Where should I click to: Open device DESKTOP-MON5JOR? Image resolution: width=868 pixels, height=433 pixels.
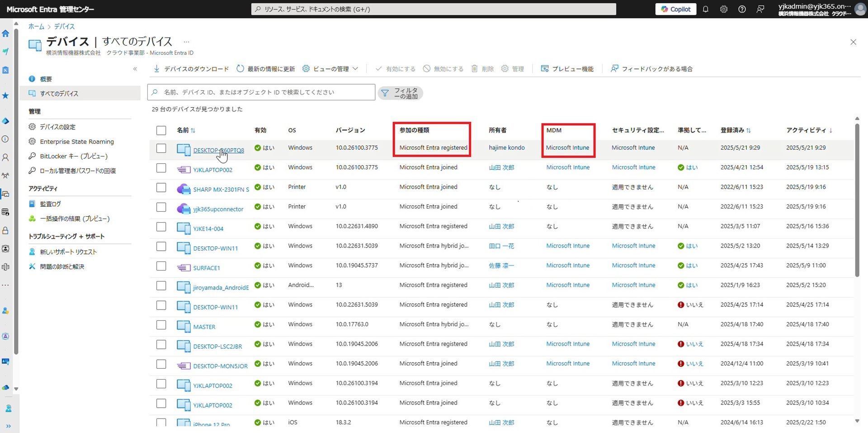coord(220,366)
